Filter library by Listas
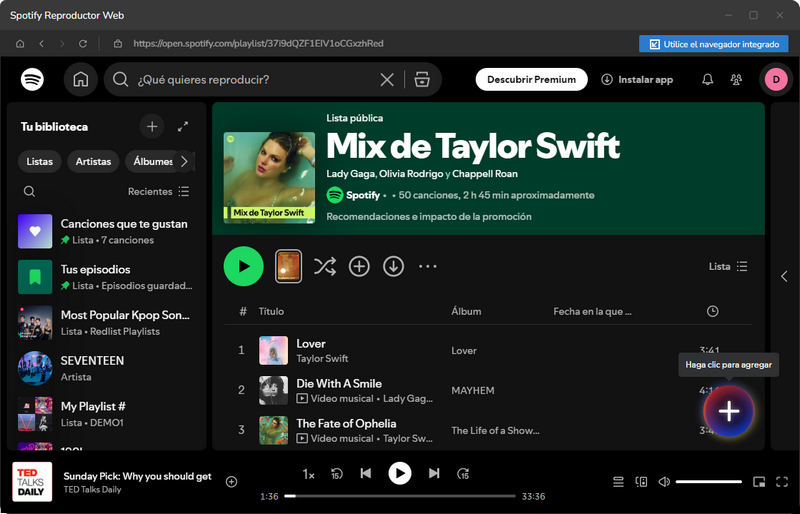Viewport: 800px width, 514px height. coord(40,161)
